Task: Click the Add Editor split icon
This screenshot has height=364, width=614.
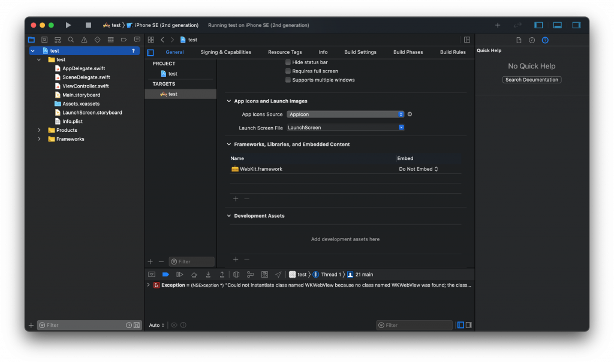Action: 467,40
